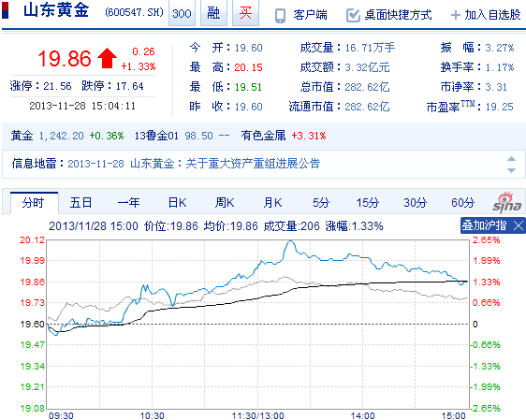Switch to the 60分 sixty-minute tab
The image size is (526, 420).
(x=463, y=203)
